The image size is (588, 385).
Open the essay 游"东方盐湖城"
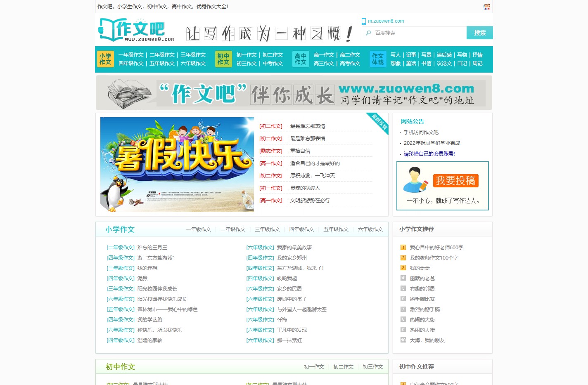click(x=156, y=258)
